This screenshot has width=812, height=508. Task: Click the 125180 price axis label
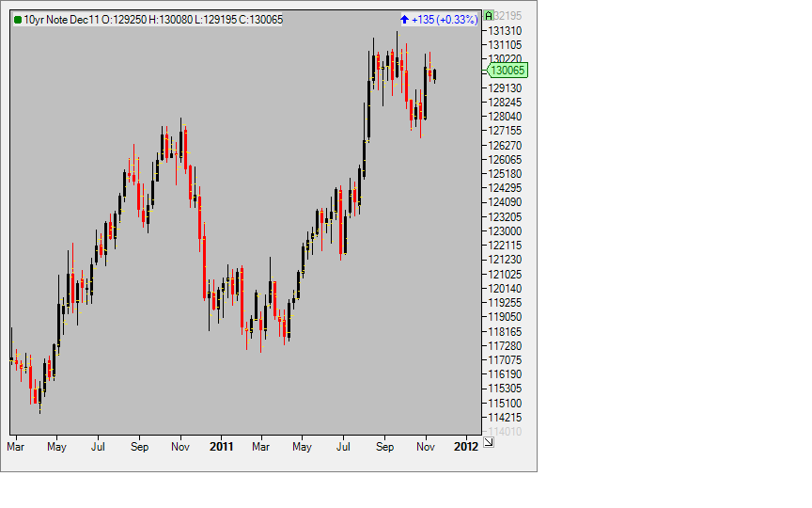click(x=505, y=174)
